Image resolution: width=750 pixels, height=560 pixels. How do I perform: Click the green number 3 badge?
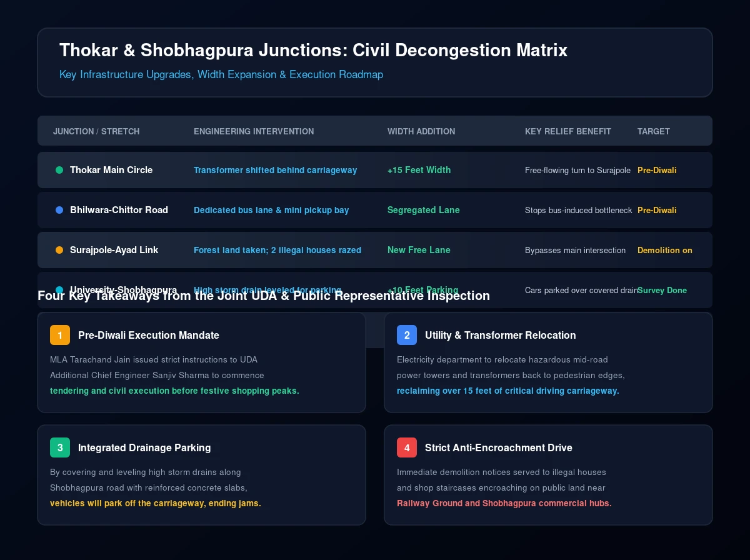[60, 447]
